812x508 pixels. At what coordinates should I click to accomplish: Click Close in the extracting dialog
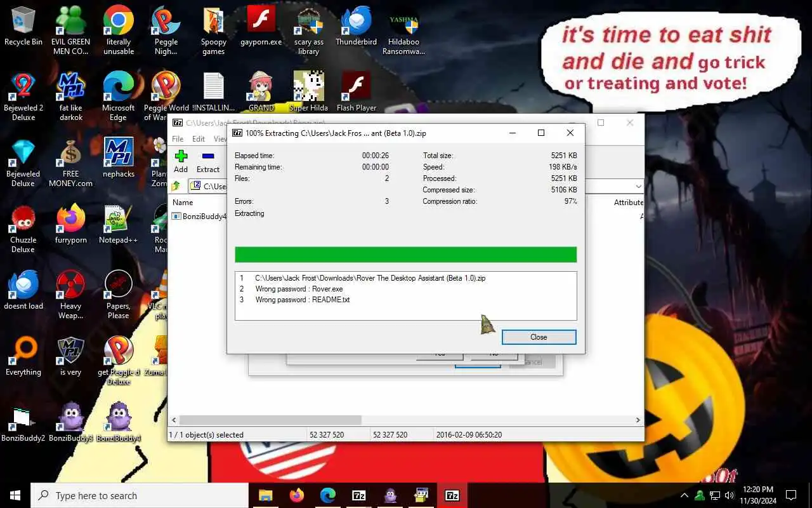539,337
